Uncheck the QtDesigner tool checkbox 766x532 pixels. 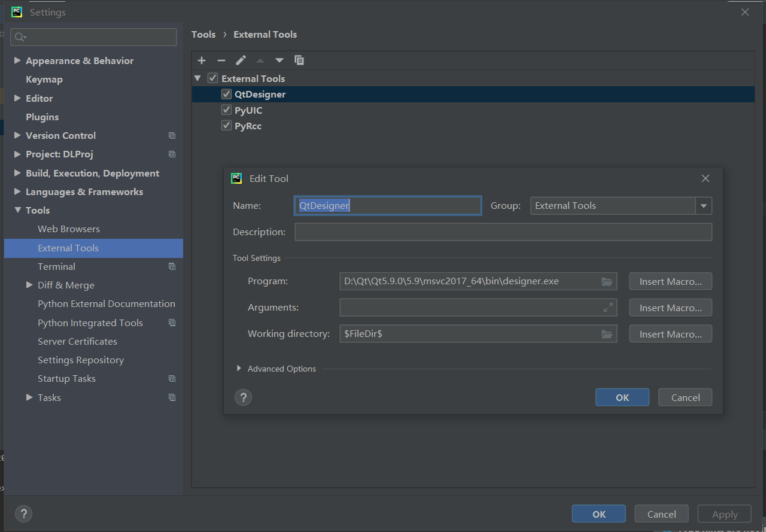[226, 93]
